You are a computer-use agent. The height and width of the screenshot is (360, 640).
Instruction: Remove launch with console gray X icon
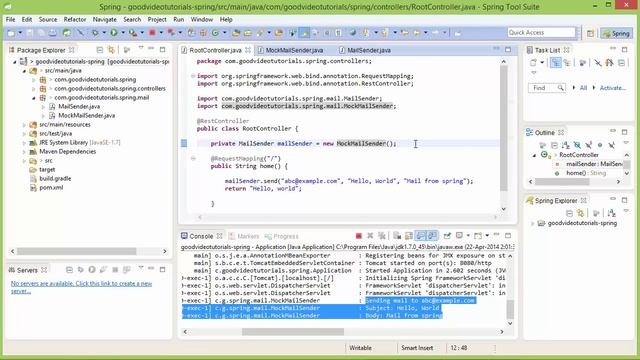tap(370, 236)
